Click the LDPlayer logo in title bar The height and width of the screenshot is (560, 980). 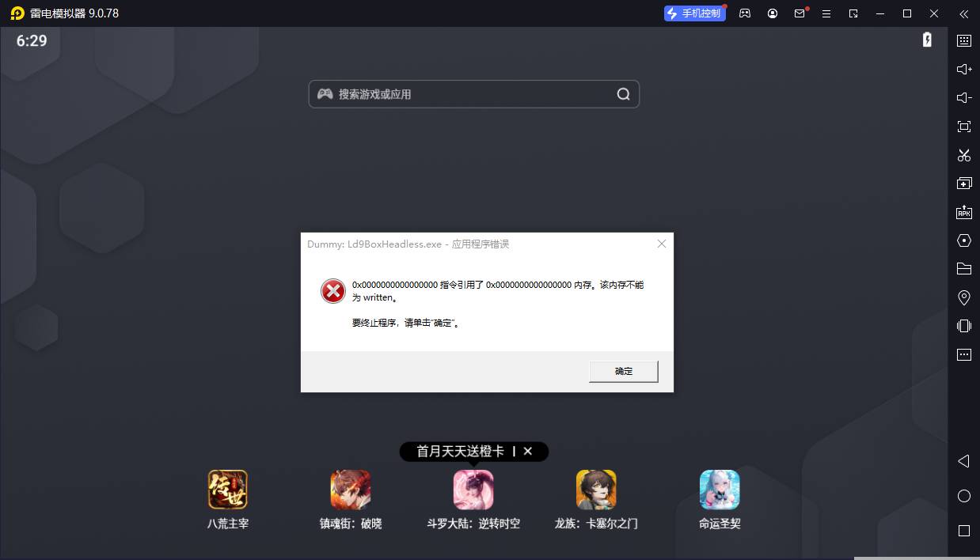click(17, 13)
